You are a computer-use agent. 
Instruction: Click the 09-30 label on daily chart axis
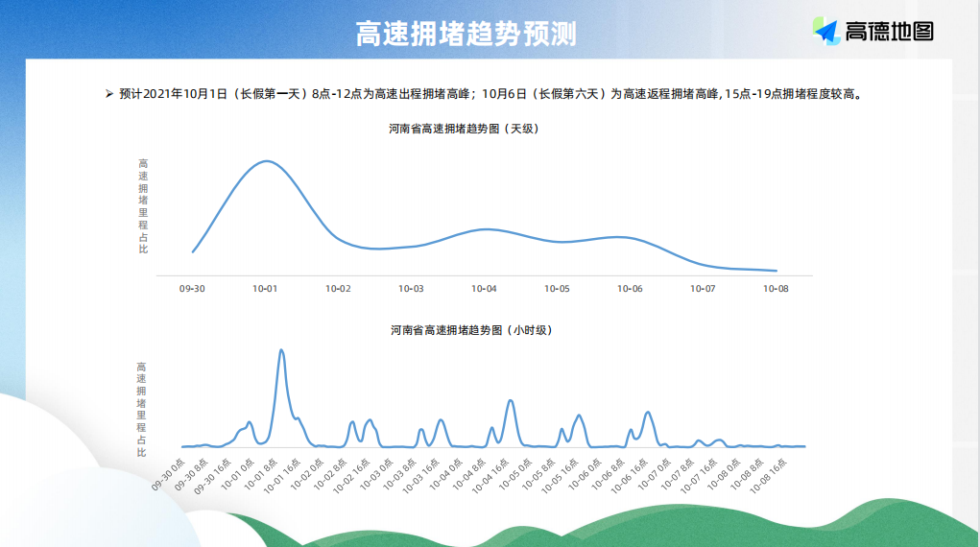click(192, 289)
